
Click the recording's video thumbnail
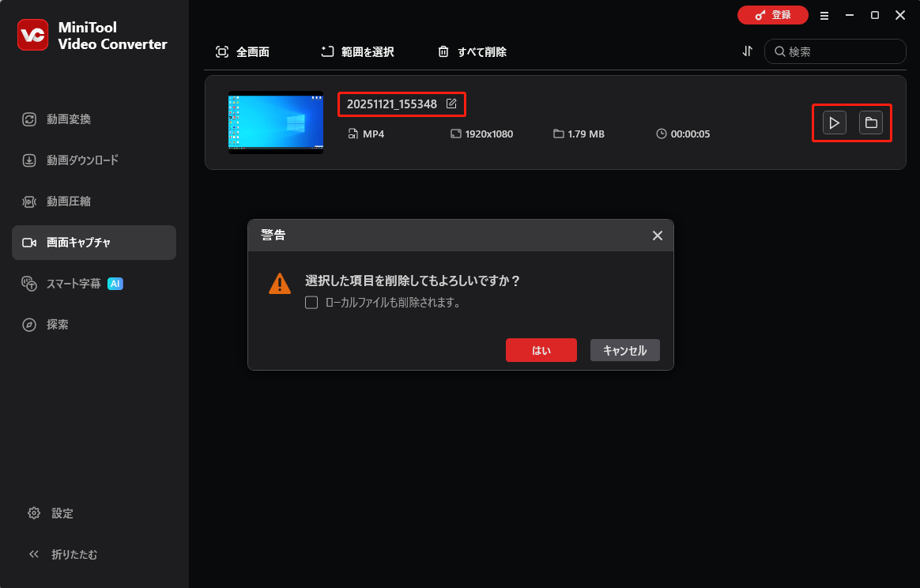[275, 122]
